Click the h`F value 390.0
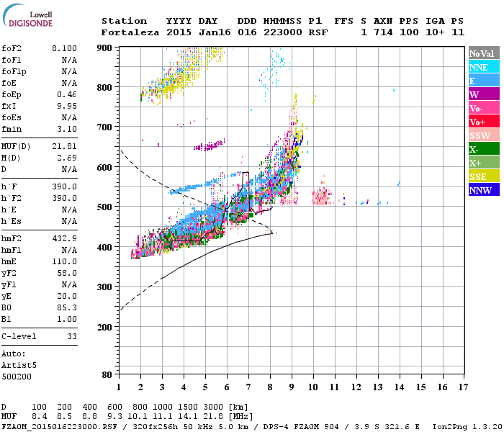The width and height of the screenshot is (504, 432). tap(64, 186)
